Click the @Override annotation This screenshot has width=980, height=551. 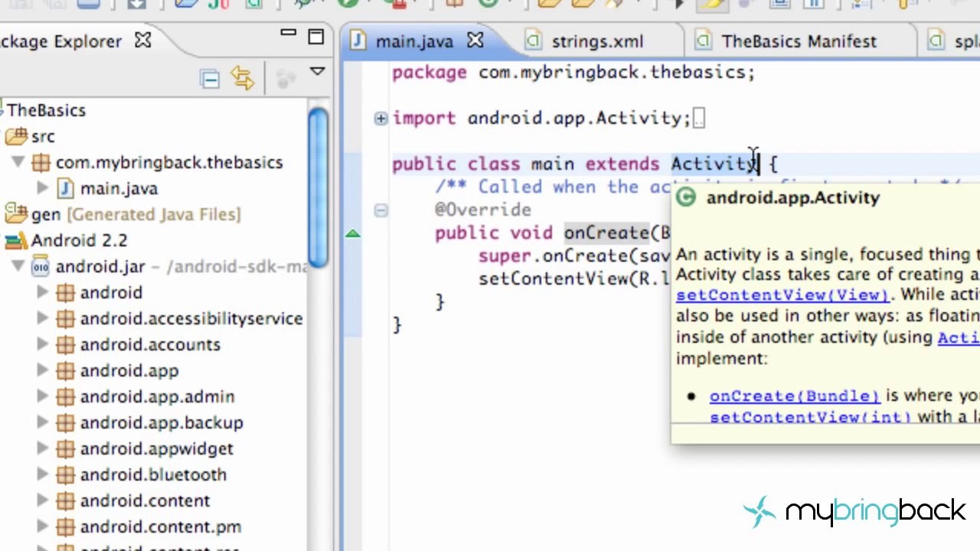click(483, 210)
